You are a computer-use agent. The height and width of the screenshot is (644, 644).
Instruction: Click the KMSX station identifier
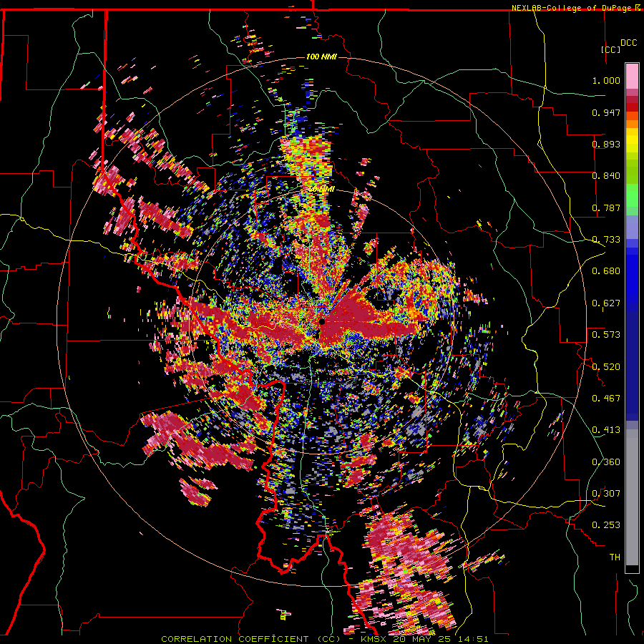374,639
